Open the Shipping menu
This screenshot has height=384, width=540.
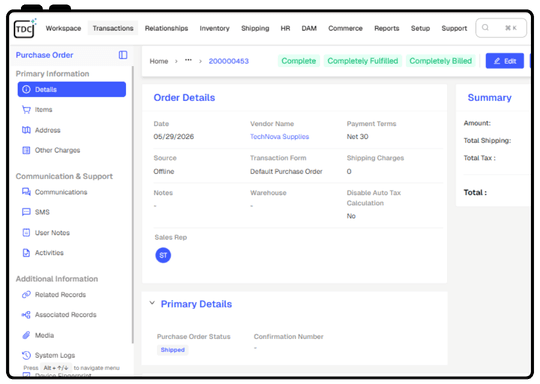[x=255, y=28]
